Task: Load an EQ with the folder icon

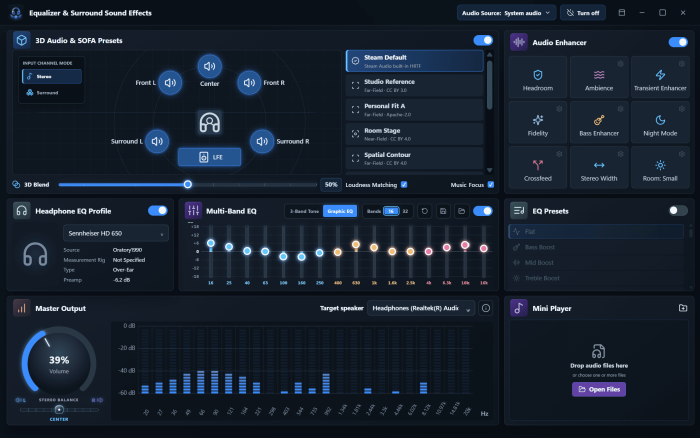Action: pyautogui.click(x=462, y=211)
